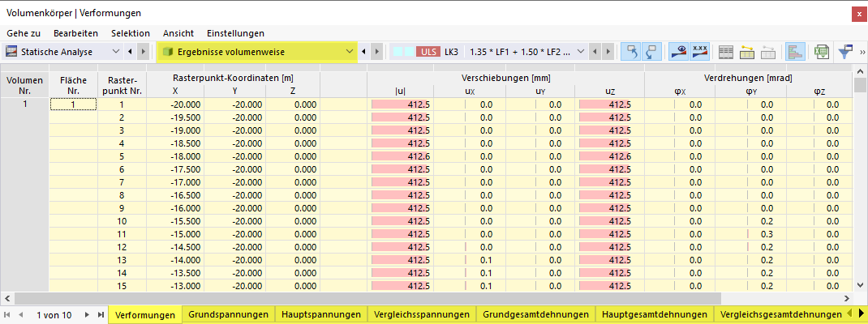
Task: Click the gray table columns icon
Action: (x=727, y=52)
